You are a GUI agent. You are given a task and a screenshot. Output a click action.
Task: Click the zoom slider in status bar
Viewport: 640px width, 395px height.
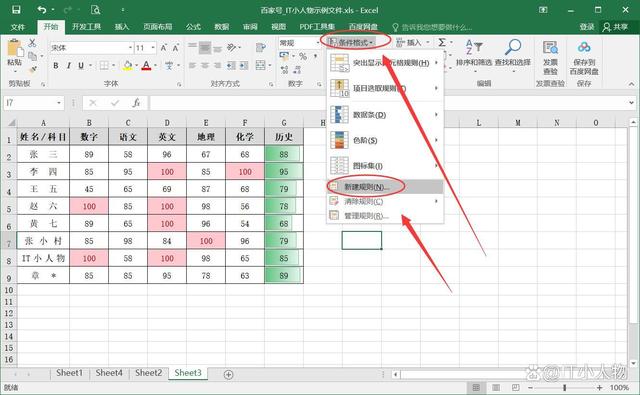click(x=564, y=387)
